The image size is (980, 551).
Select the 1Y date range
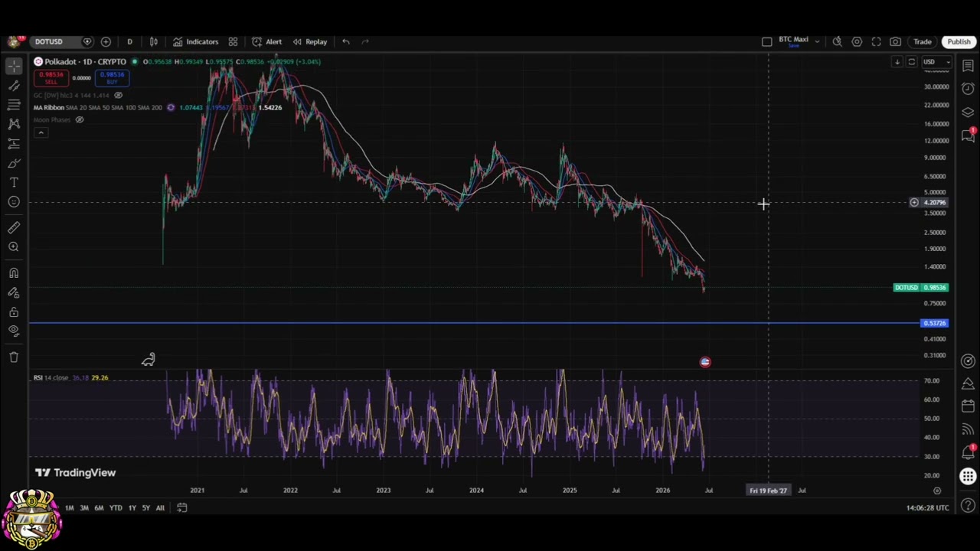pyautogui.click(x=132, y=507)
